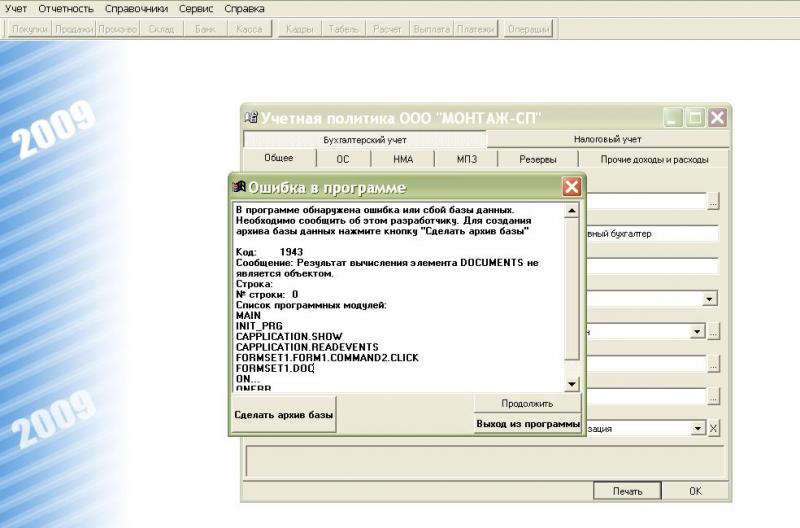Screen dimensions: 800x528
Task: Switch to the Налоговый учет tab
Action: coord(607,139)
